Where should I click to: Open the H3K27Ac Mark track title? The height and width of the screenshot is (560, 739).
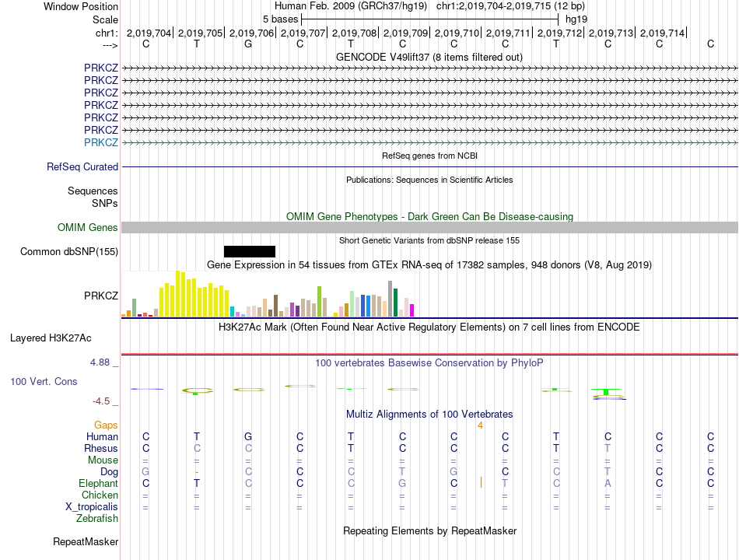pos(429,327)
